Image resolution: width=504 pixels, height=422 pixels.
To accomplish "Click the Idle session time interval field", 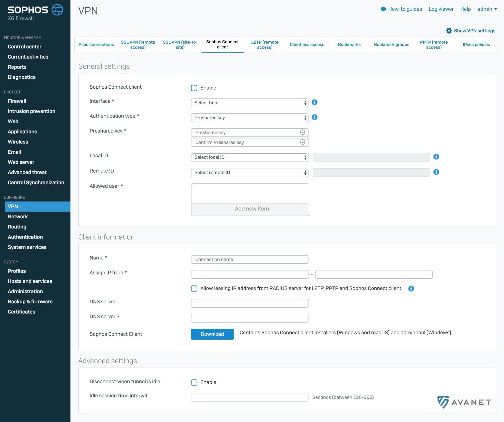I will pos(250,397).
